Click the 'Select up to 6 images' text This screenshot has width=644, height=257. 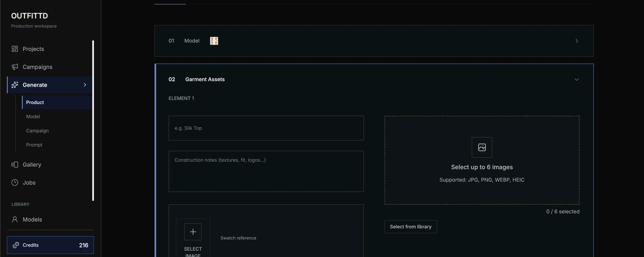(x=482, y=167)
